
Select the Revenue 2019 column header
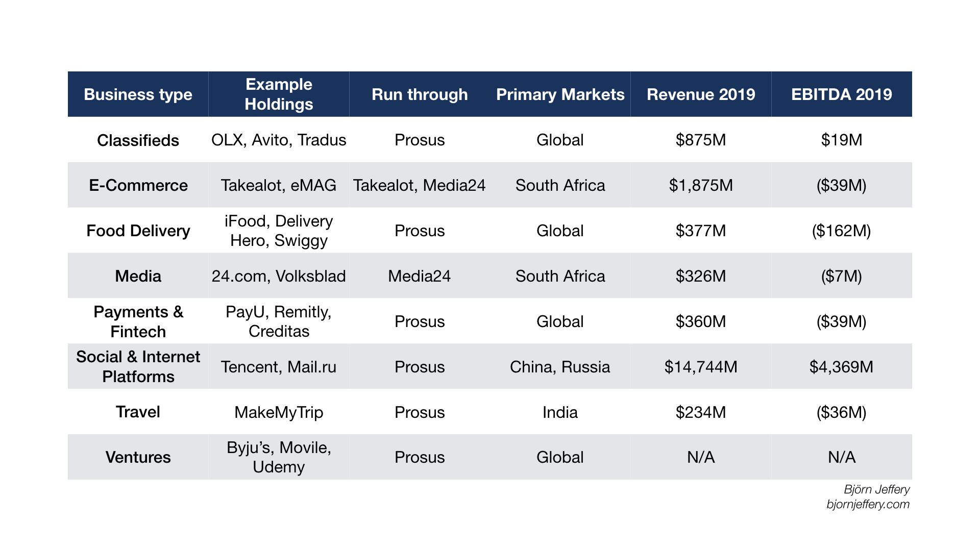[x=701, y=94]
